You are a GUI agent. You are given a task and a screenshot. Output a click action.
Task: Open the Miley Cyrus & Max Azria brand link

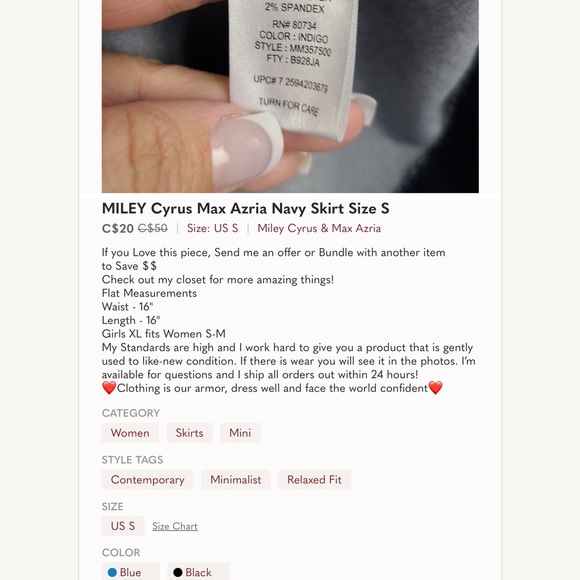click(319, 228)
